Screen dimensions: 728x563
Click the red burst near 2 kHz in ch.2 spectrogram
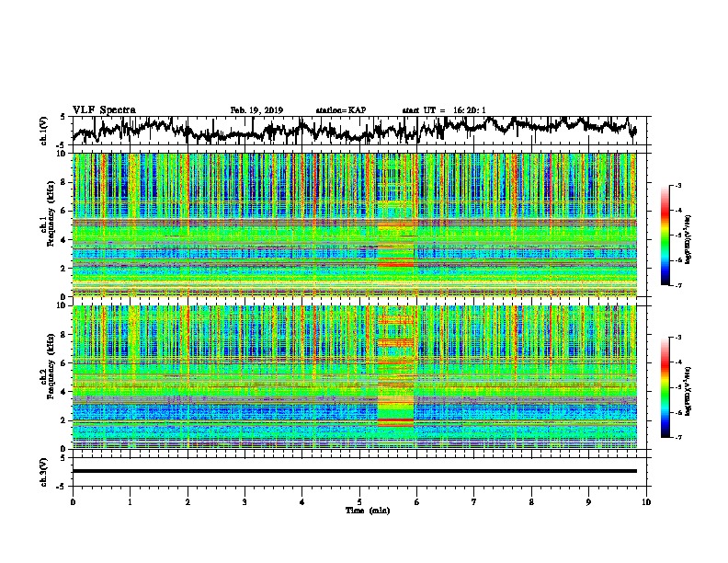pyautogui.click(x=395, y=421)
